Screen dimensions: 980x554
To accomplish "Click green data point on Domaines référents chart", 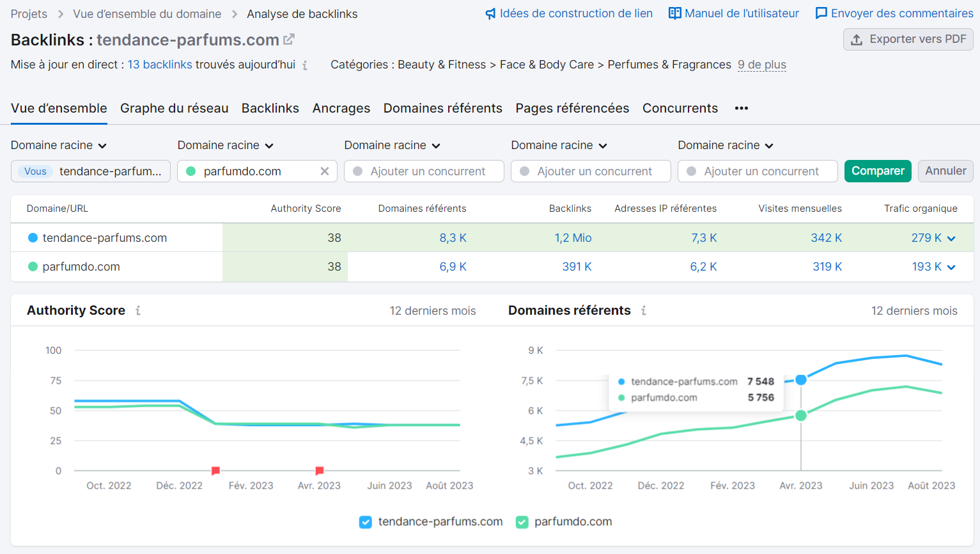I will coord(801,416).
